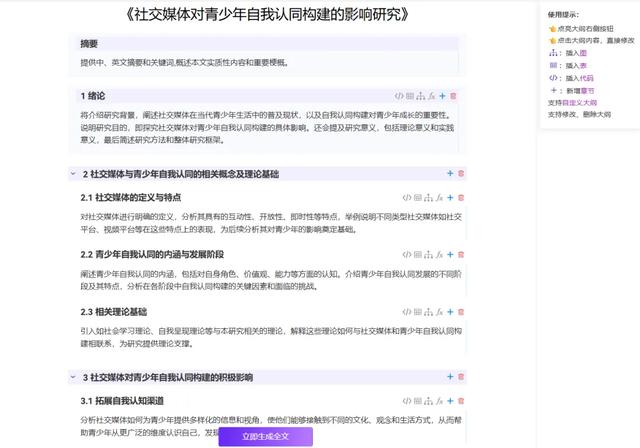Click 支持修改、删除大纲 hint text
Image resolution: width=640 pixels, height=448 pixels.
[x=579, y=114]
